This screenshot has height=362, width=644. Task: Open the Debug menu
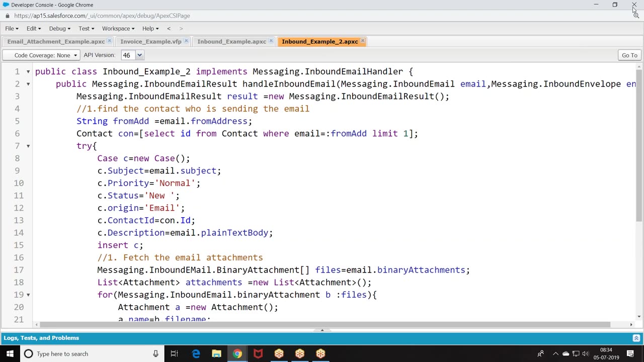59,29
